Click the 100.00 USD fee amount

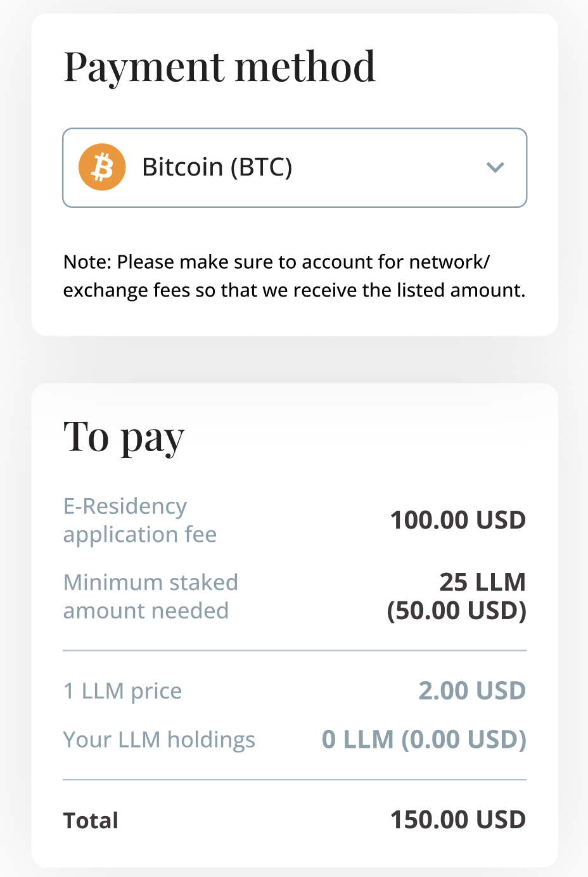click(457, 520)
